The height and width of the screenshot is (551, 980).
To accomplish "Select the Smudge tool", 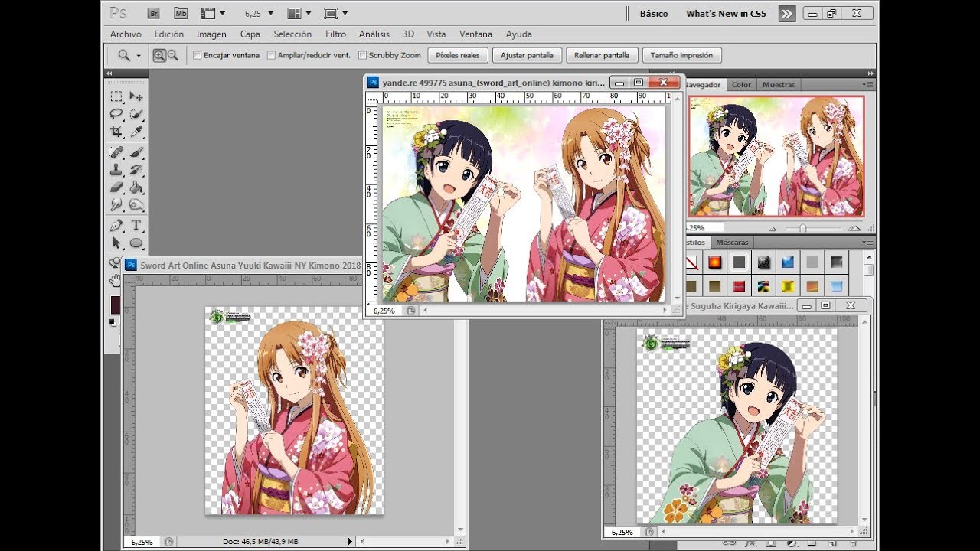I will pos(116,204).
